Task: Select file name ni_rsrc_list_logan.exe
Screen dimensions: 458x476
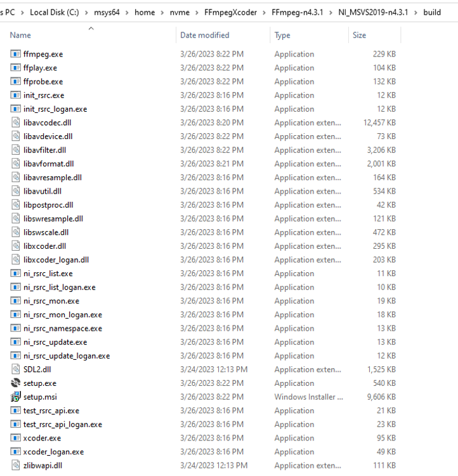Action: 60,287
